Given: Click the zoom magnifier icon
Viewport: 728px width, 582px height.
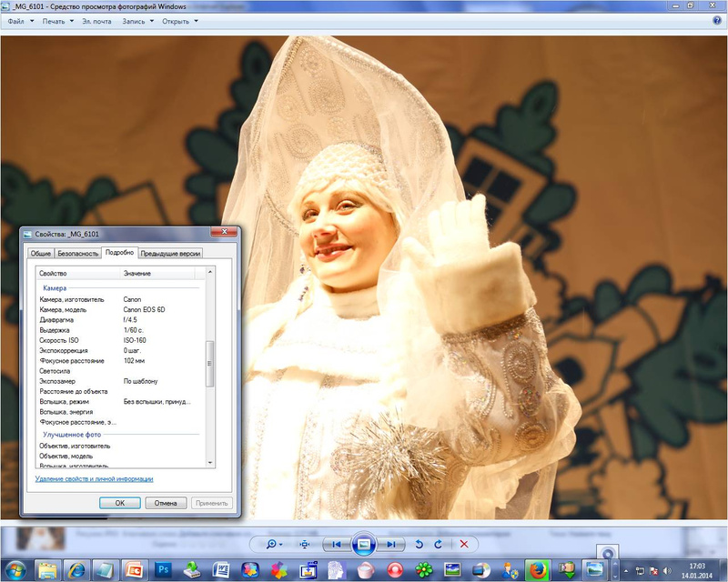Looking at the screenshot, I should (271, 544).
